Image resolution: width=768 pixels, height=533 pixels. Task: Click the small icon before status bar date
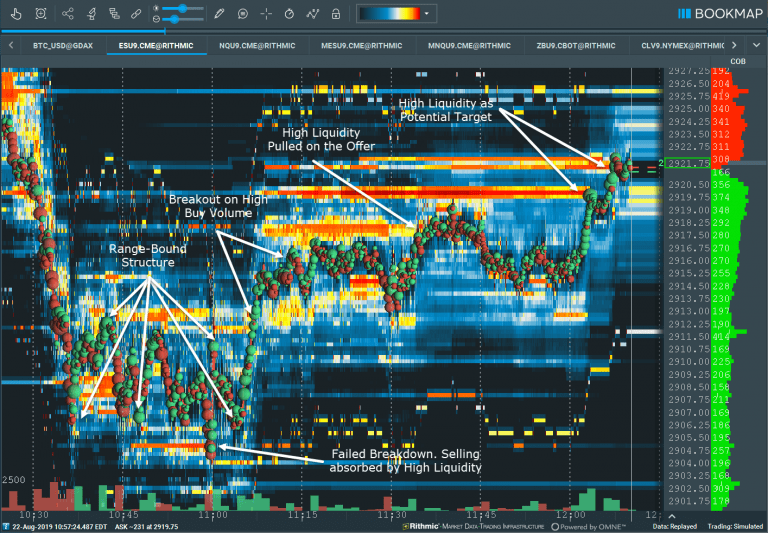pyautogui.click(x=6, y=527)
